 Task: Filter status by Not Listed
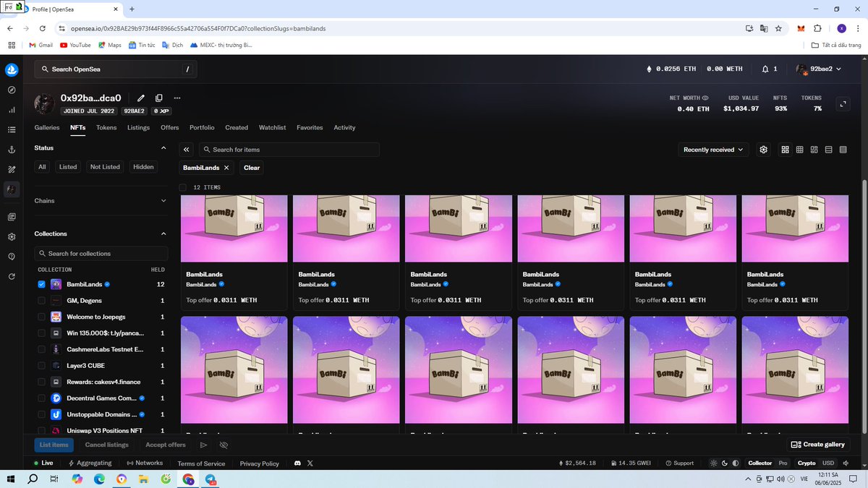(105, 167)
